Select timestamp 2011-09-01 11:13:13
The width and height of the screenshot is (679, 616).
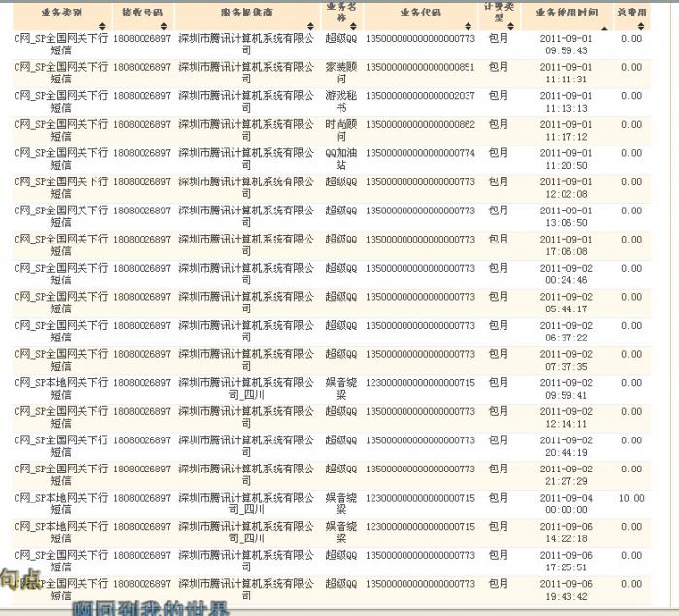(566, 102)
